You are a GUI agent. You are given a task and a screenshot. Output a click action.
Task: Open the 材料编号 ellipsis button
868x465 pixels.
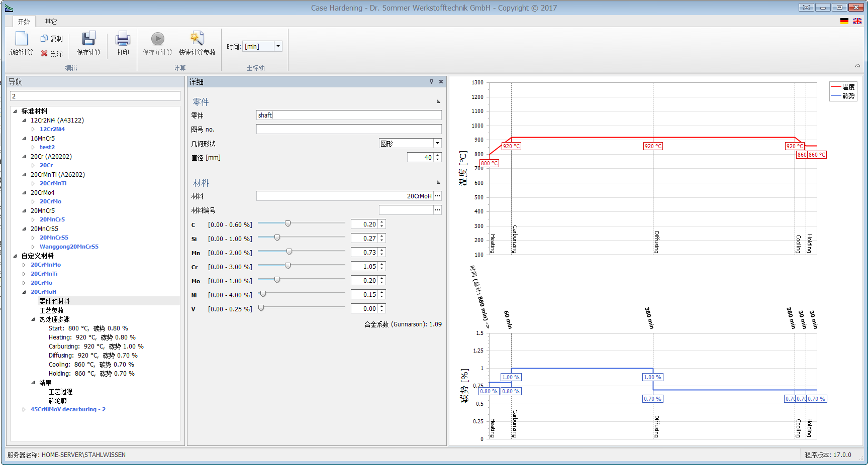pos(437,210)
